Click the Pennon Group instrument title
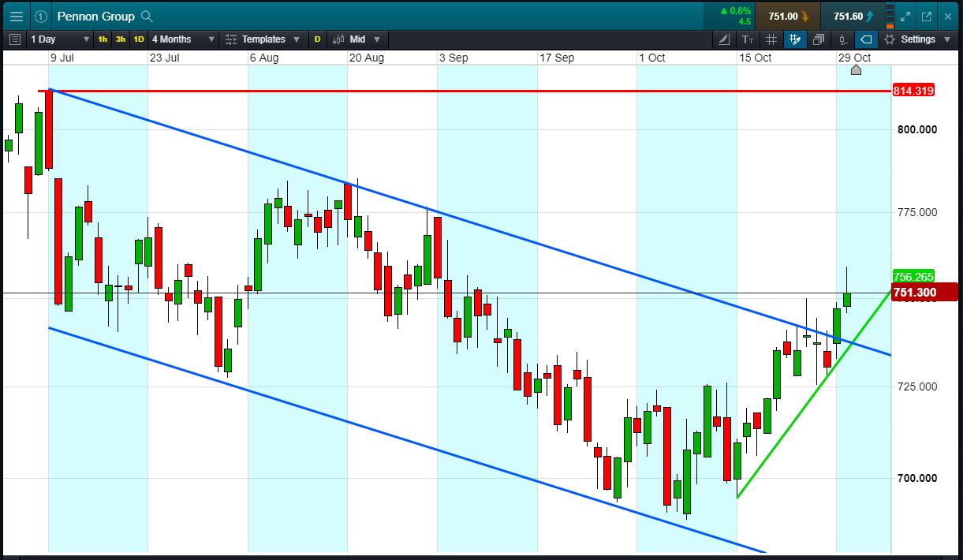The height and width of the screenshot is (560, 963). pos(95,16)
